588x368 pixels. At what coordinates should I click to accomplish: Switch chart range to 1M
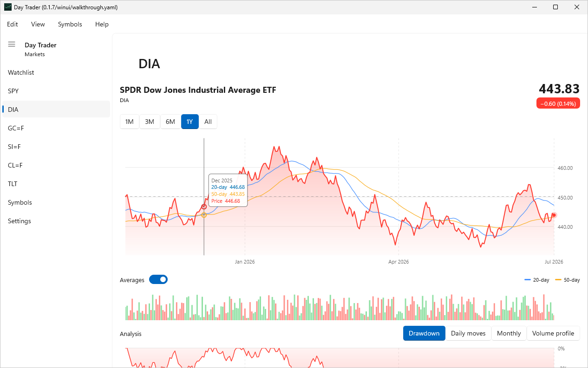click(x=130, y=122)
